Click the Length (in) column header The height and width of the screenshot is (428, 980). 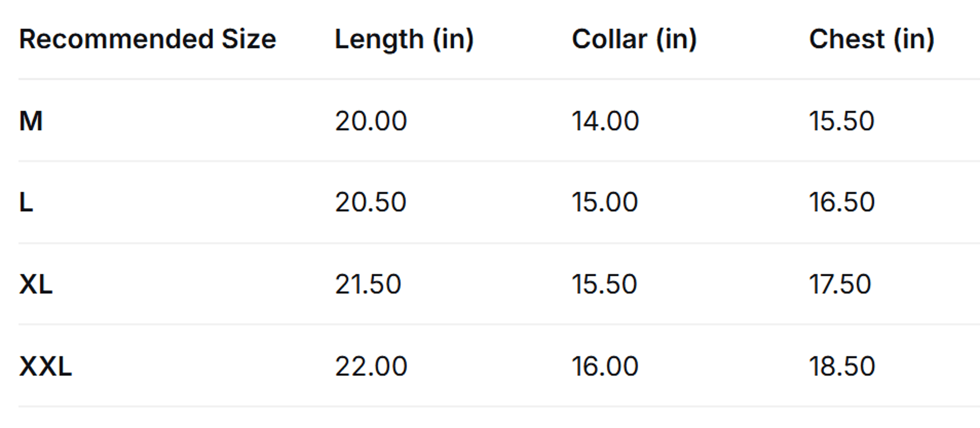(404, 40)
